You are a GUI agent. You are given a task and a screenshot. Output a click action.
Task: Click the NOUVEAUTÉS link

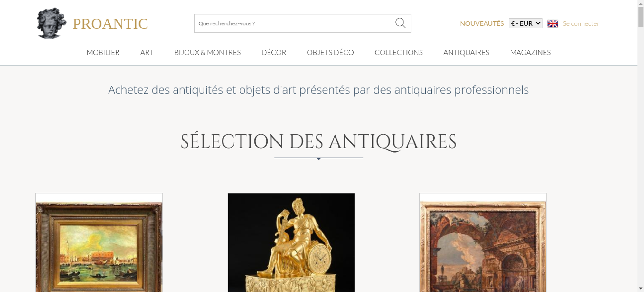482,23
